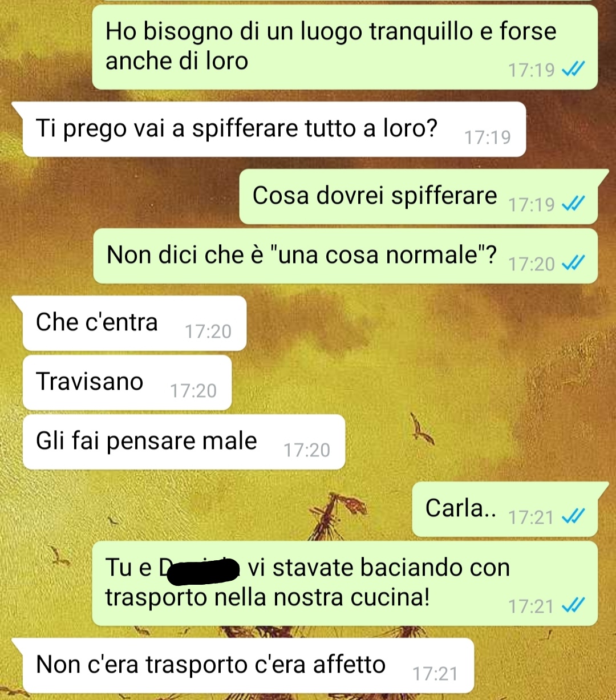Viewport: 616px width, 700px height.
Task: Tap the 17:19 timestamp on 'Ti prego' message
Action: click(x=488, y=137)
